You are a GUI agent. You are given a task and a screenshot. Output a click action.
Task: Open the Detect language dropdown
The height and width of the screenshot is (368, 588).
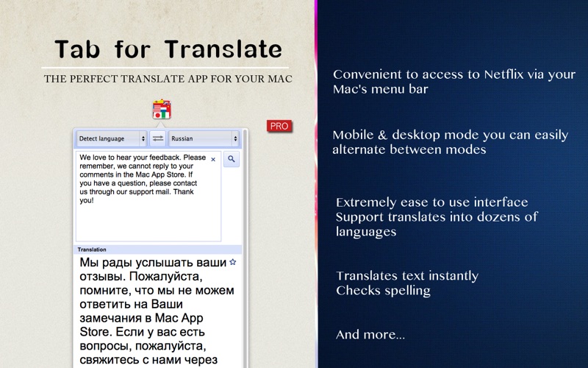(x=112, y=138)
